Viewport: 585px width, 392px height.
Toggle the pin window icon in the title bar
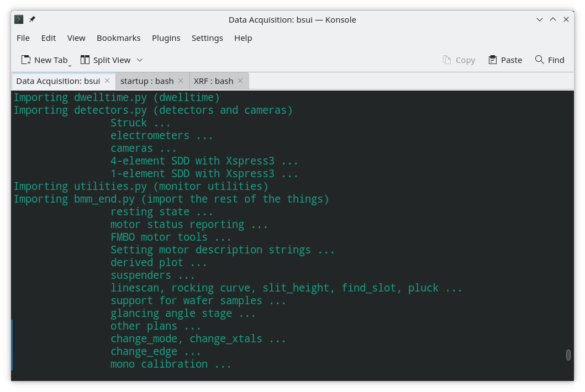33,19
